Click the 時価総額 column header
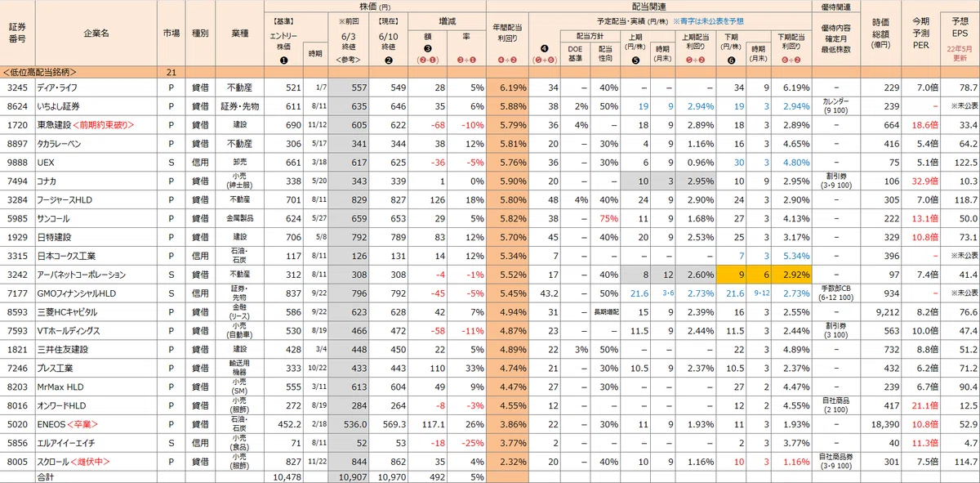This screenshot has width=980, height=483. [x=881, y=34]
